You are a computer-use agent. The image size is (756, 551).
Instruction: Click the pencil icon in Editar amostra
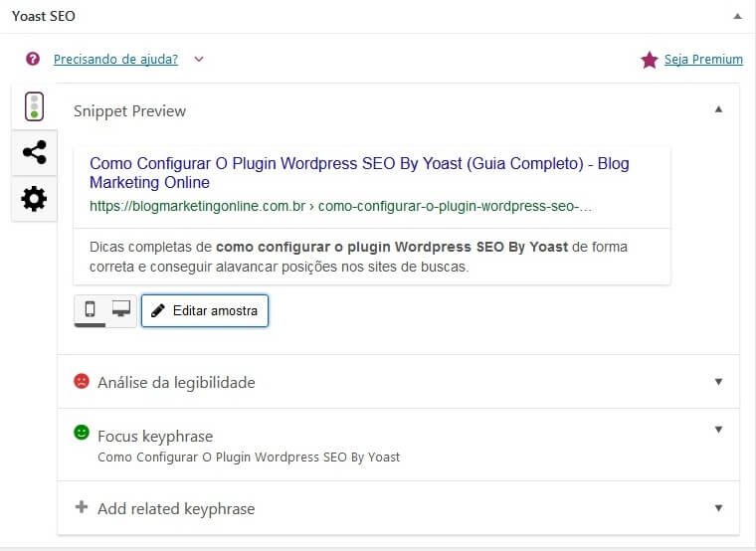tap(158, 310)
